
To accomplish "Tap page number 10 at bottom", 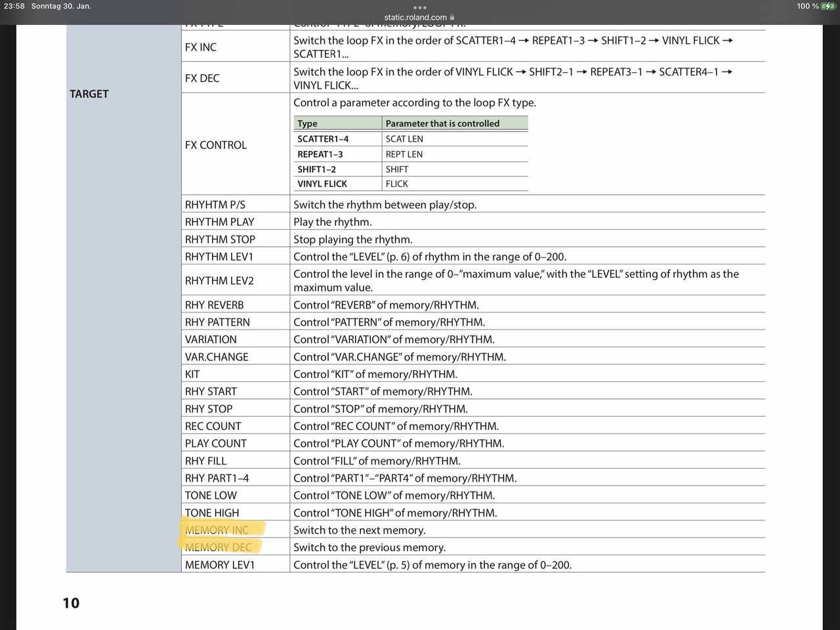I will [x=71, y=603].
